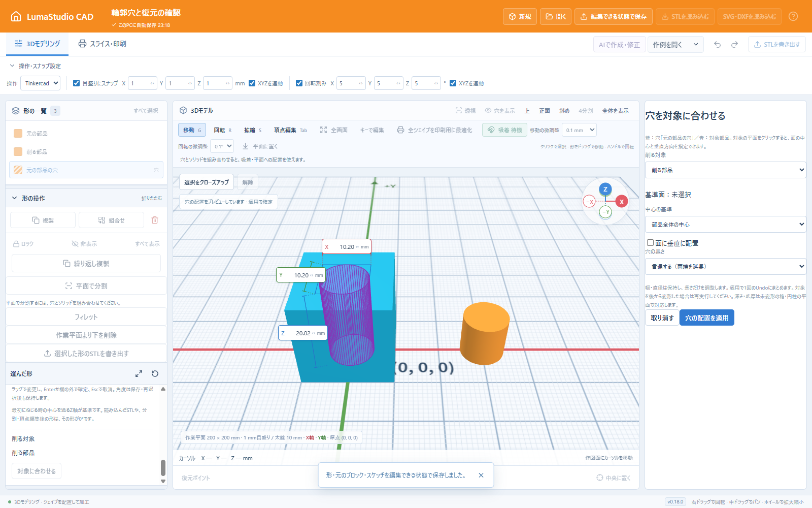Toggle 透視 perspective view
Viewport: 812px width, 508px height.
[465, 111]
